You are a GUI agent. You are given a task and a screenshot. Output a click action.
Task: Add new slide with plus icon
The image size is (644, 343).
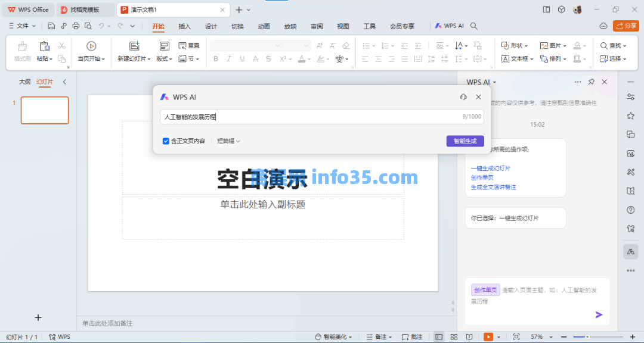tap(38, 317)
